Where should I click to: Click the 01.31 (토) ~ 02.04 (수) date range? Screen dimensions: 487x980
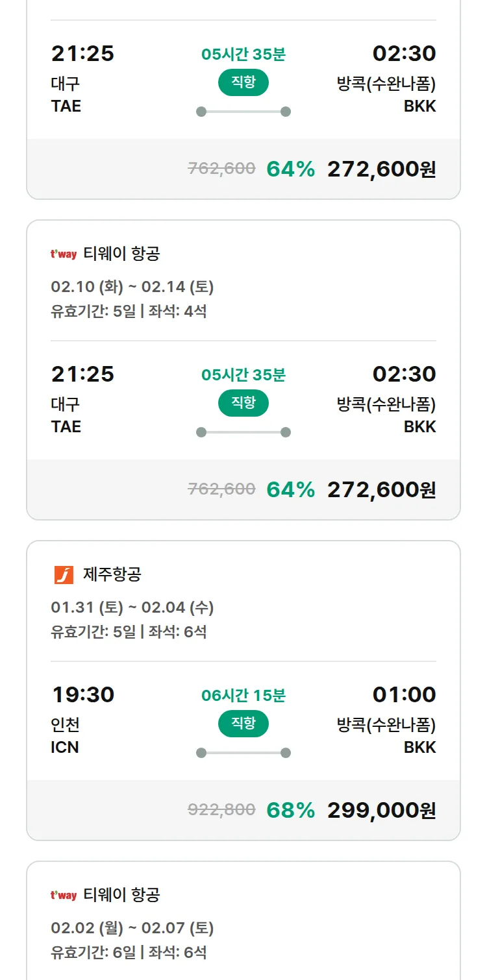click(x=132, y=607)
